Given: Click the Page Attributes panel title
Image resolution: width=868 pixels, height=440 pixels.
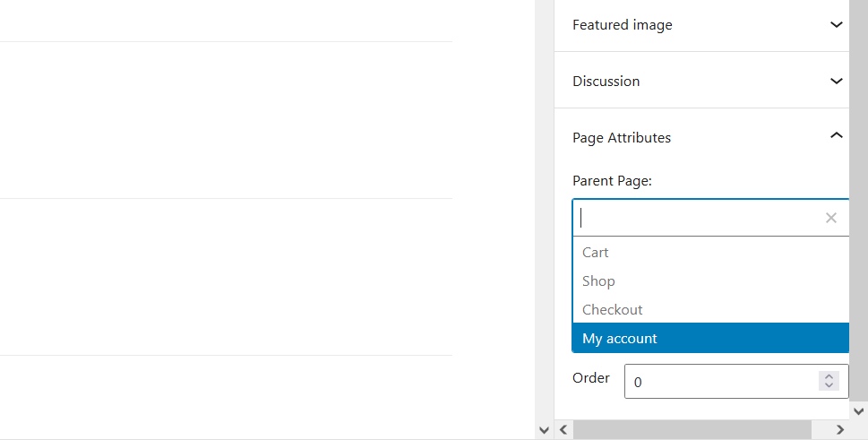Looking at the screenshot, I should (x=622, y=138).
